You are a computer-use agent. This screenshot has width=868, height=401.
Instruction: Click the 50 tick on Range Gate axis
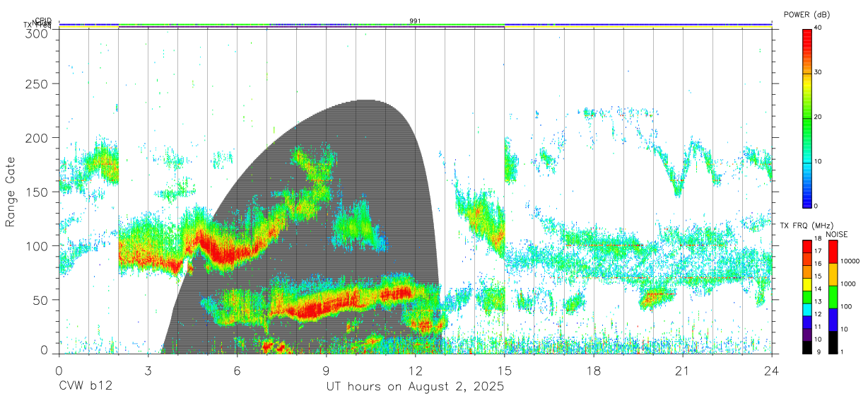click(x=40, y=299)
